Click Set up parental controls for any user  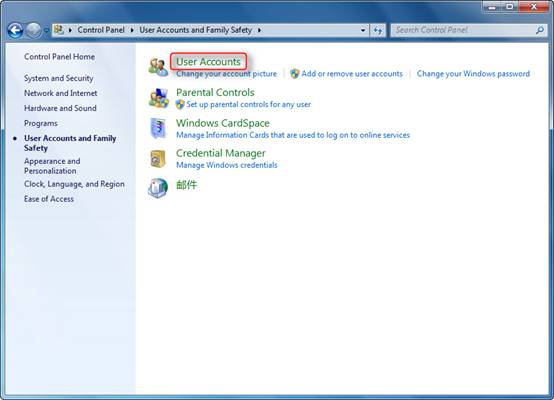click(248, 104)
